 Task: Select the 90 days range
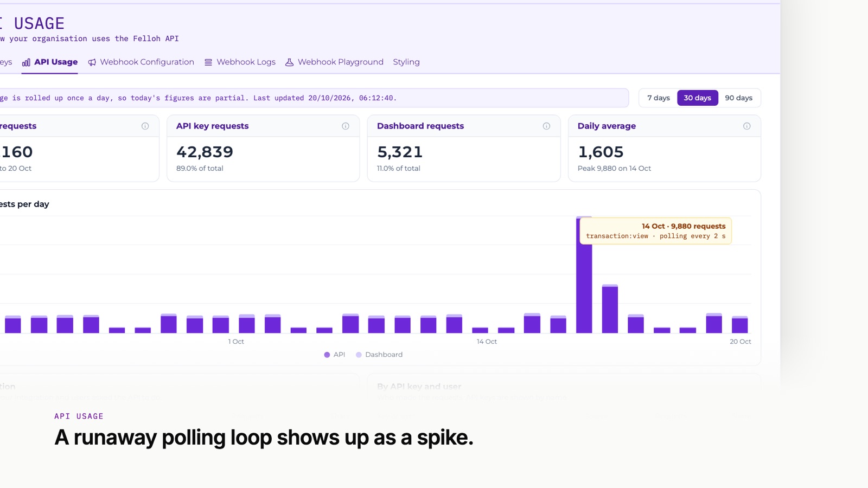pos(738,98)
